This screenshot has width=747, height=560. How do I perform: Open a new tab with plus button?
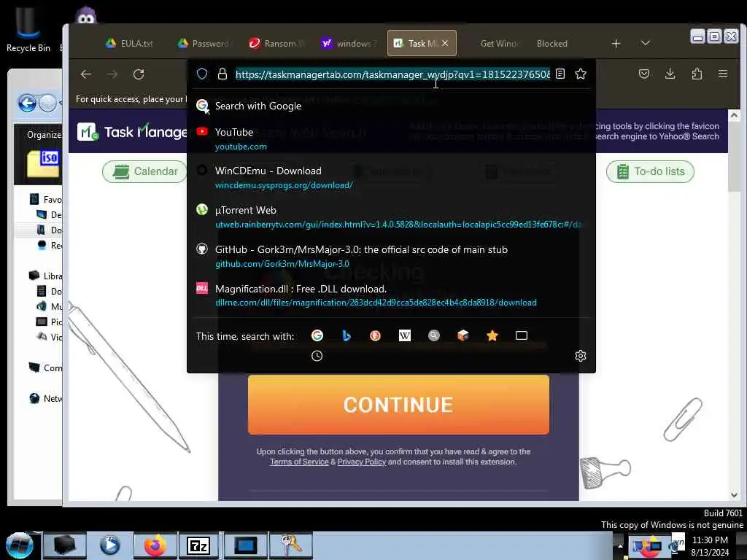[616, 43]
